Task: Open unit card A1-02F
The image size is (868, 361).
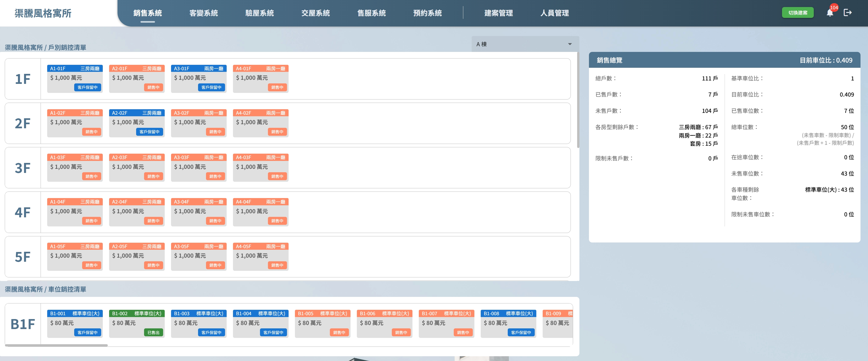Action: coord(75,123)
